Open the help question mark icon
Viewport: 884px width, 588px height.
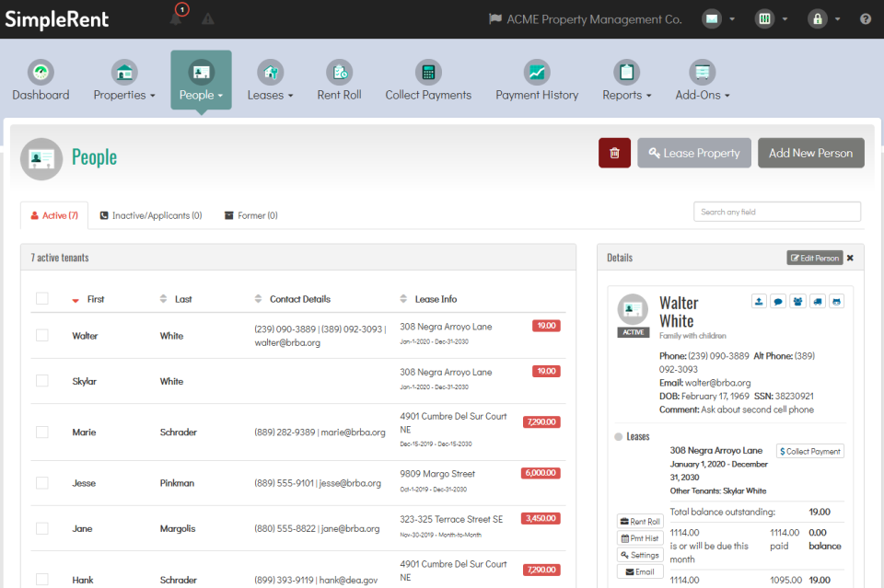(x=866, y=19)
